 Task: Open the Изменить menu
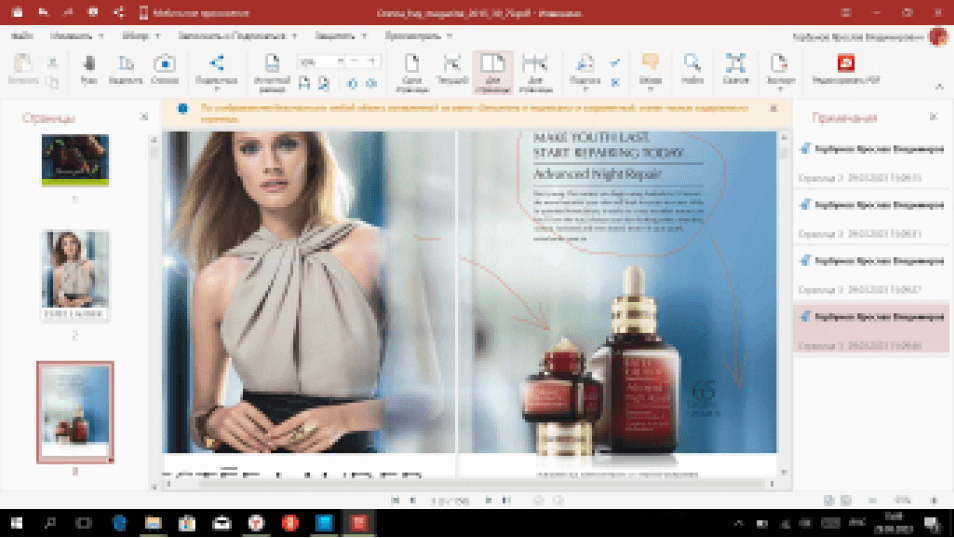(x=77, y=36)
